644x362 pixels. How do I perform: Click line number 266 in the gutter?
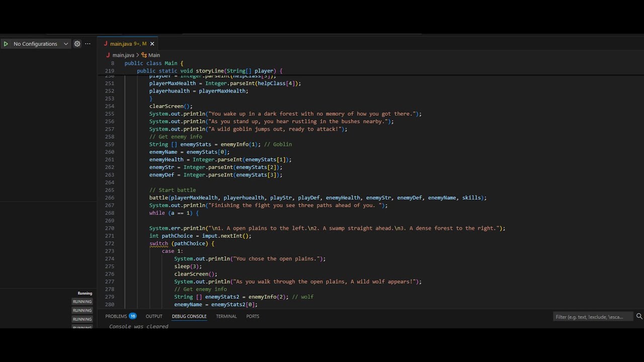tap(110, 198)
